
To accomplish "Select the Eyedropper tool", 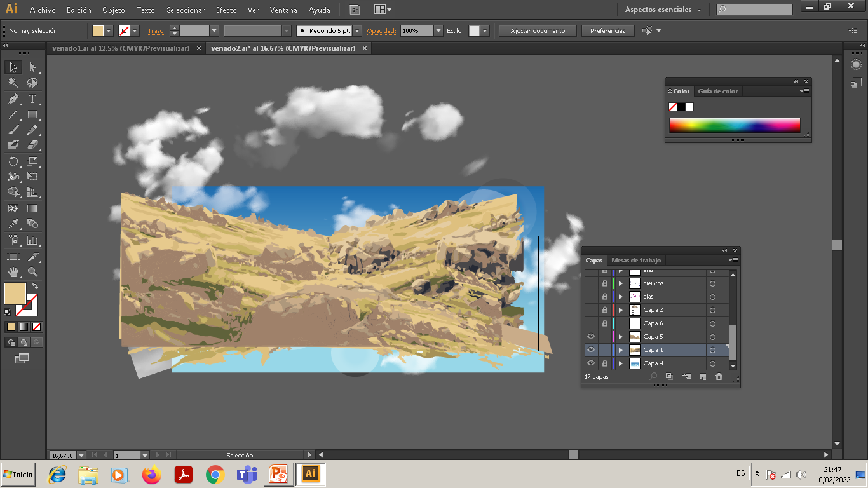I will tap(13, 224).
